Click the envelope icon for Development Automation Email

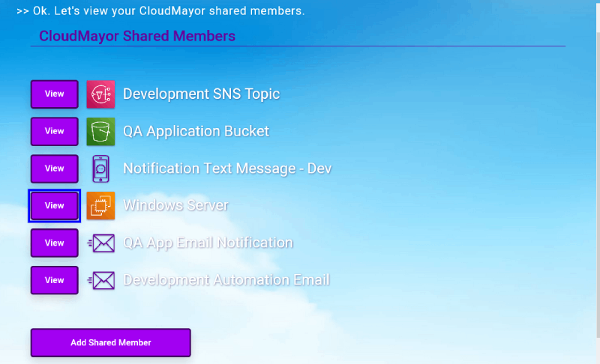coord(101,280)
